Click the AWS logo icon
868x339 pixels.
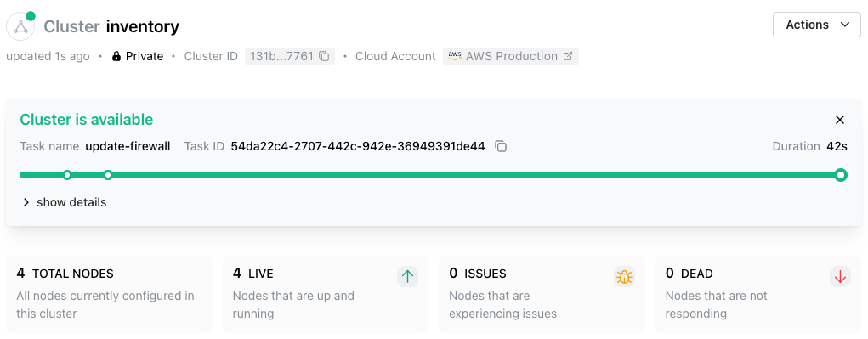[455, 56]
